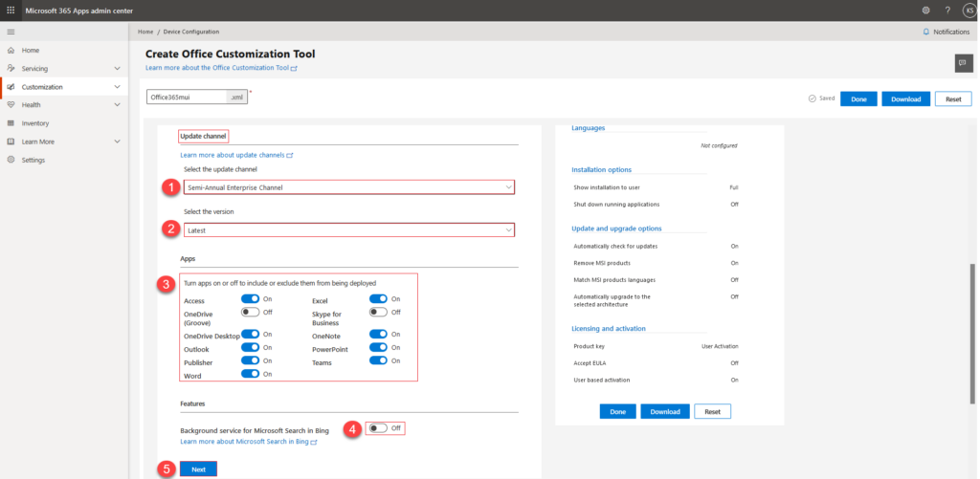Click the top Reset button
Image resolution: width=980 pixels, height=479 pixels.
953,99
